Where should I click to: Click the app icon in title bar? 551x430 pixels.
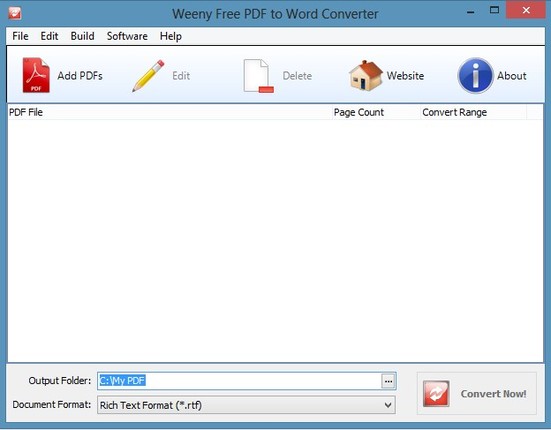[15, 13]
